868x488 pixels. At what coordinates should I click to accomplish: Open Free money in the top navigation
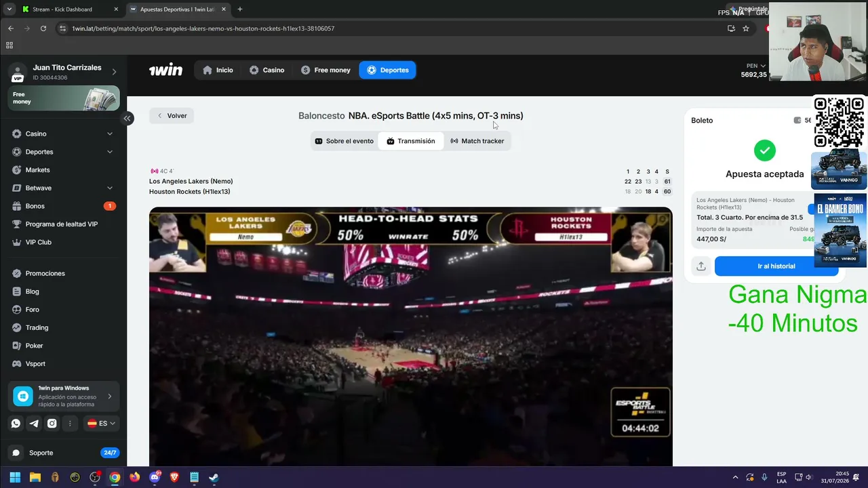326,70
